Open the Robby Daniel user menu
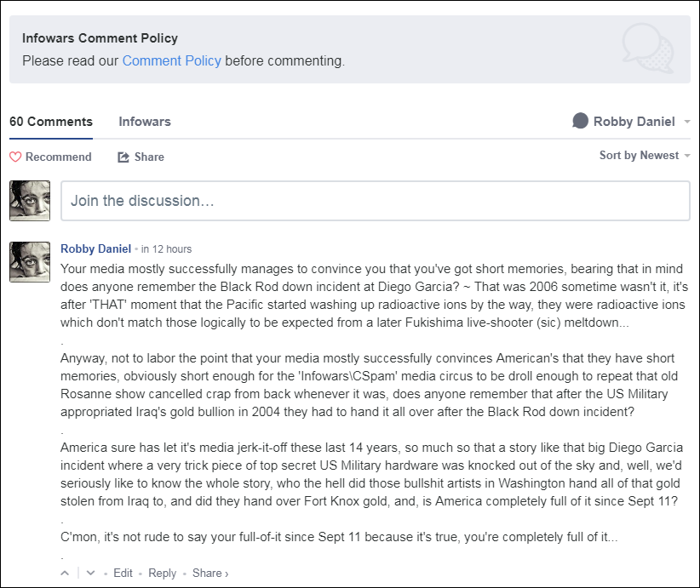Viewport: 700px width, 588px height. 633,122
